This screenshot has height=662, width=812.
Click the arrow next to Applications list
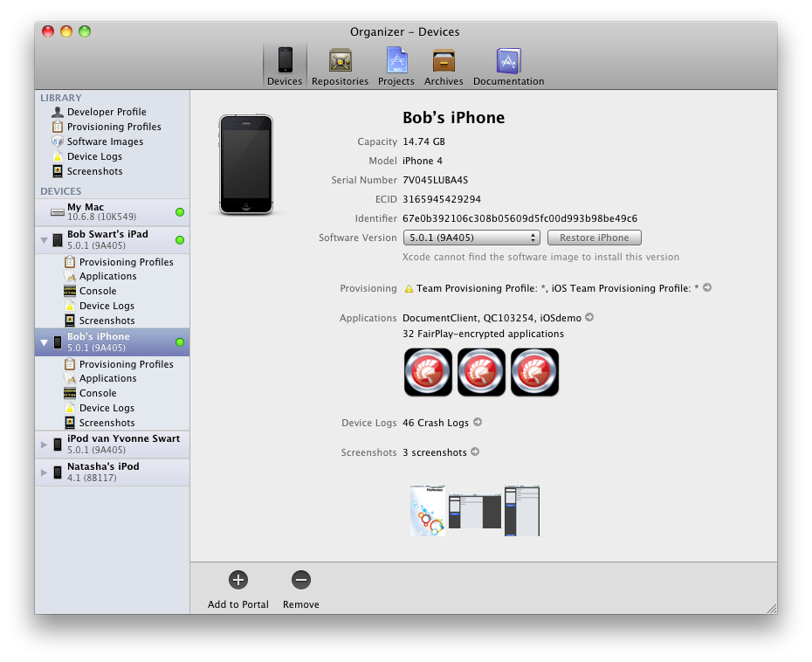589,317
